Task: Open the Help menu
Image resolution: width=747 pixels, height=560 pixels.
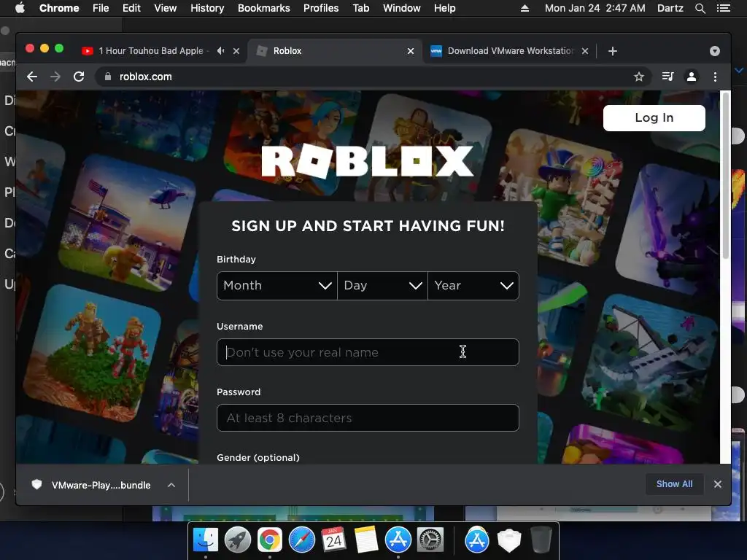Action: [444, 8]
